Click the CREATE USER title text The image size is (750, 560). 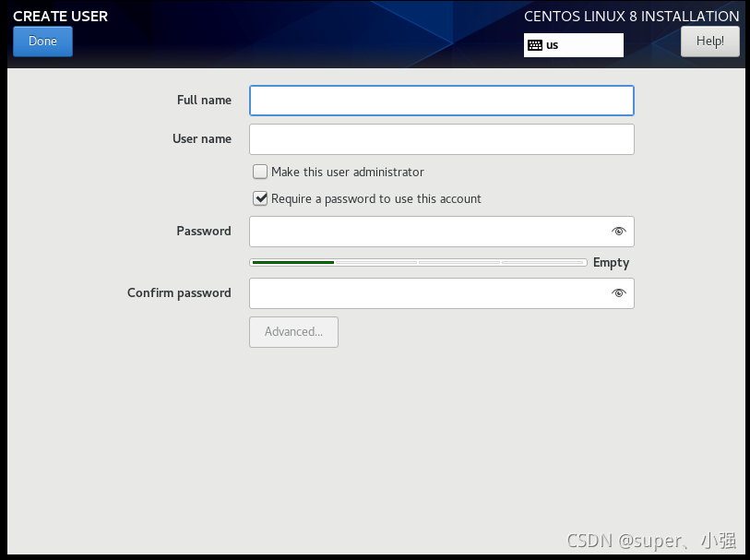tap(60, 17)
